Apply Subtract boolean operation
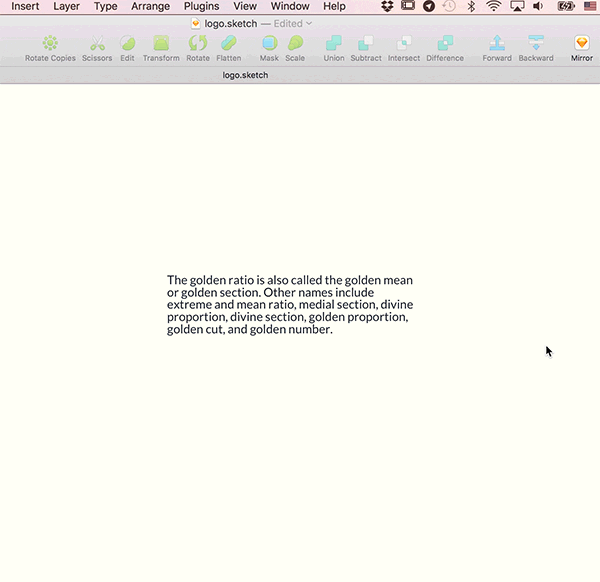 click(366, 43)
